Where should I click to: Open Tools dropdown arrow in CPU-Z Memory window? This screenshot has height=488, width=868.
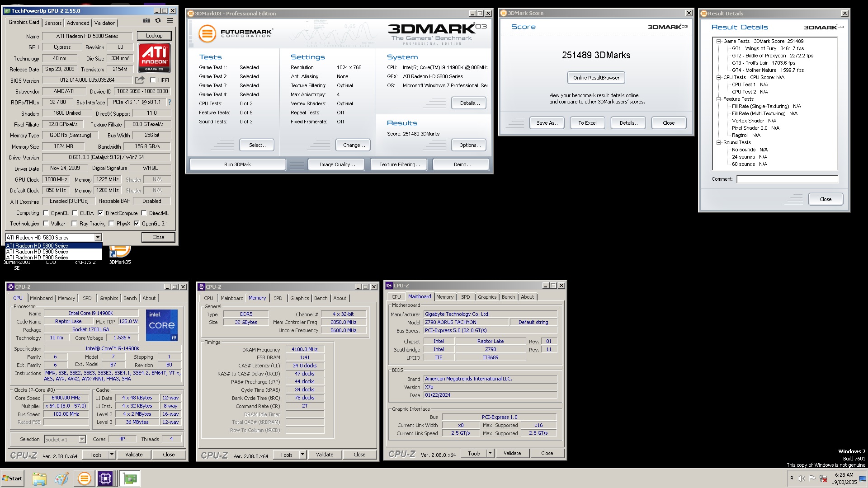(x=302, y=455)
